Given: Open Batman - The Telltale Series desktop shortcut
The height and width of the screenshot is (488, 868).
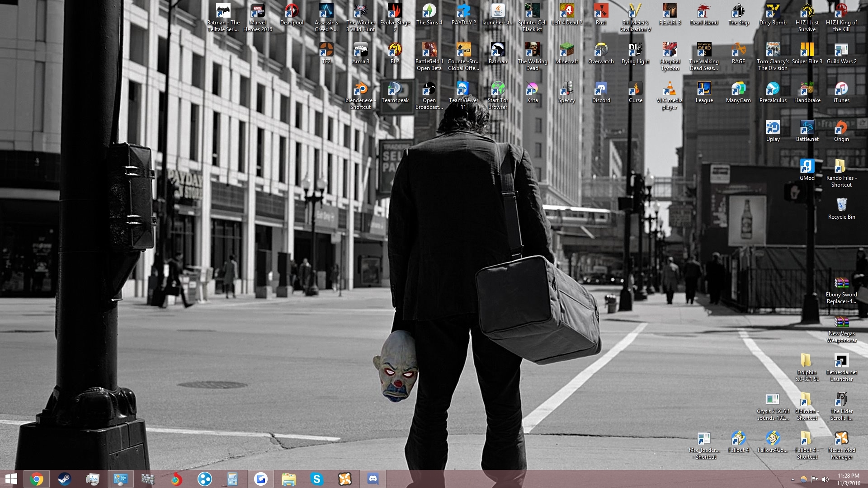Looking at the screenshot, I should (x=223, y=18).
